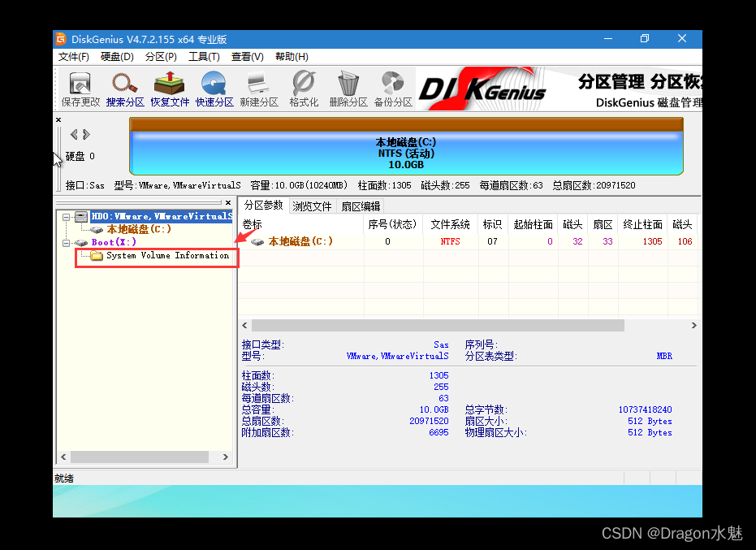
Task: Click the 起始柱面 column header
Action: [x=533, y=224]
